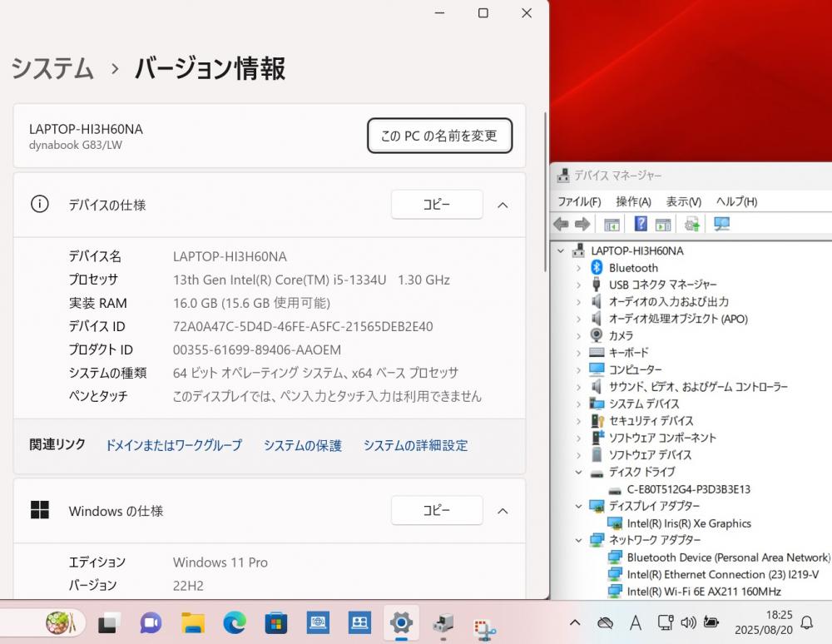Select the キーボード category in Device Manager

click(x=628, y=353)
